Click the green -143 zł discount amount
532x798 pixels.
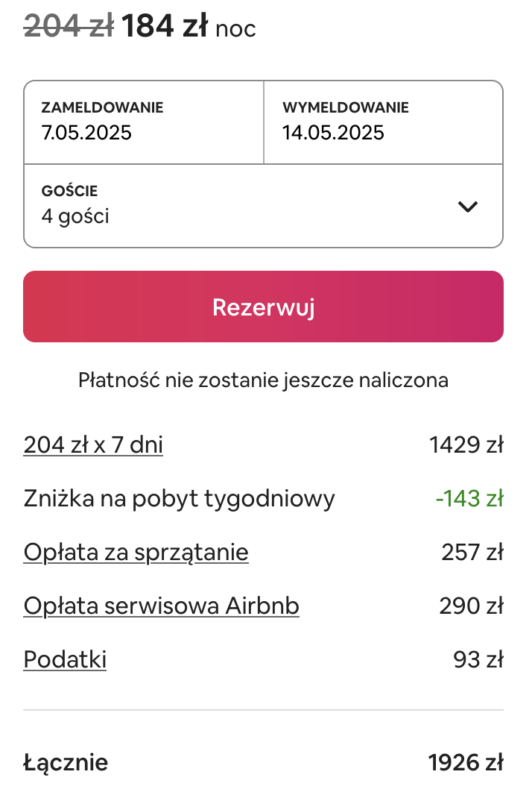pyautogui.click(x=469, y=498)
